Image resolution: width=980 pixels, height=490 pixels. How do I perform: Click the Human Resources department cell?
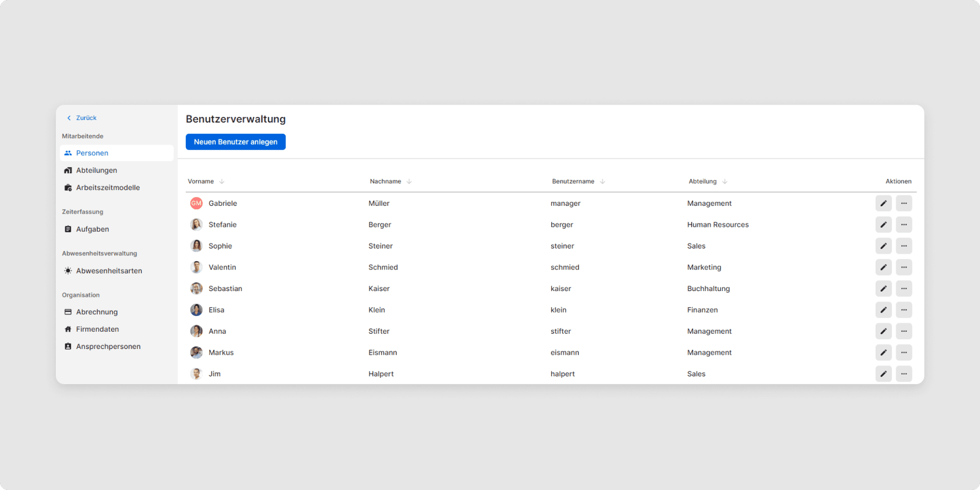click(x=718, y=225)
